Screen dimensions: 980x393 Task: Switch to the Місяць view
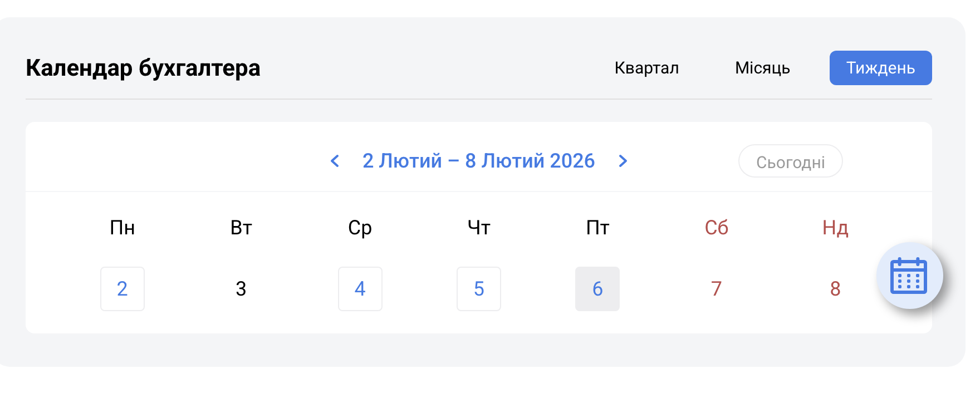[762, 67]
